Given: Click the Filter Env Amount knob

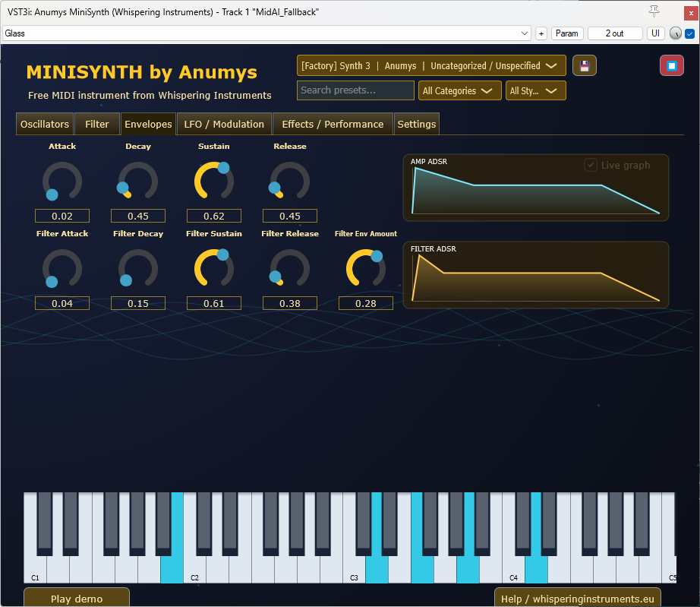Looking at the screenshot, I should 366,268.
